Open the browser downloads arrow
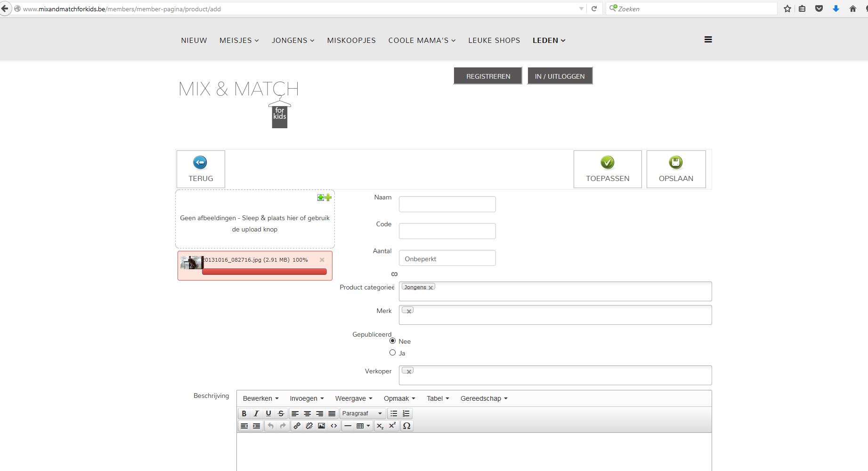868x471 pixels. click(x=836, y=8)
